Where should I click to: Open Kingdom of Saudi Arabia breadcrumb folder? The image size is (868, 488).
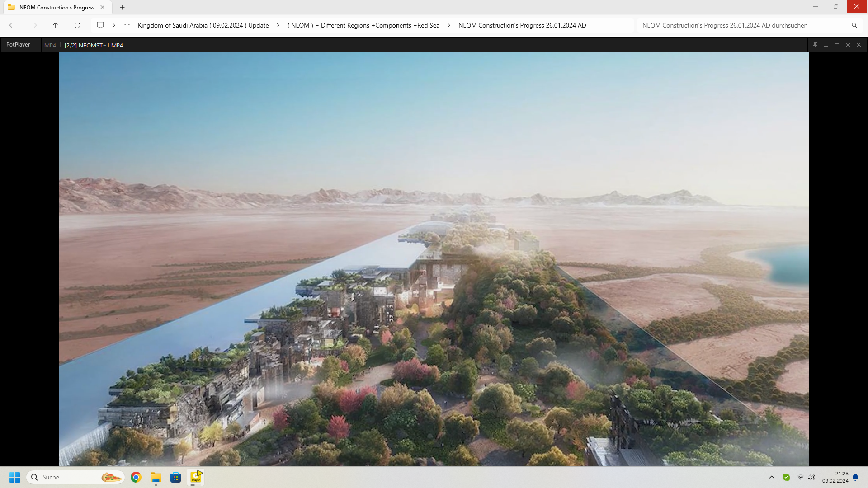(203, 25)
